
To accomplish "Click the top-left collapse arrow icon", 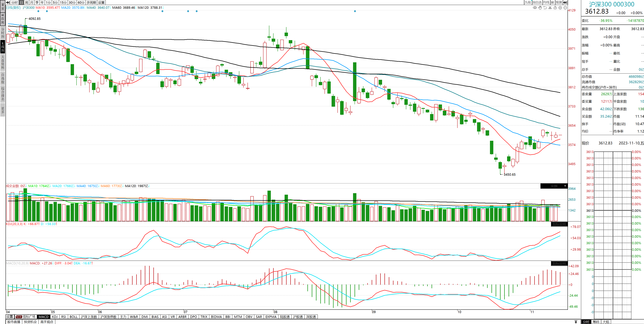I will (8, 2).
